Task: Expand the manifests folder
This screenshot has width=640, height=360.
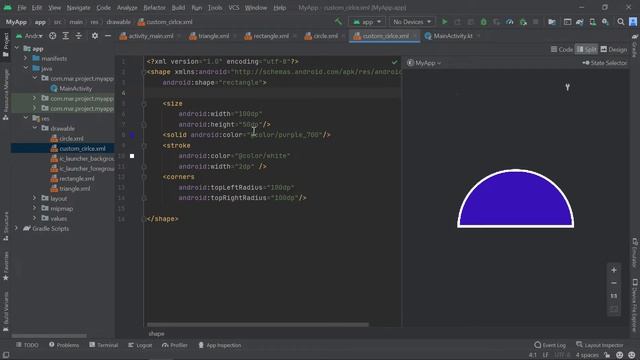Action: click(26, 58)
